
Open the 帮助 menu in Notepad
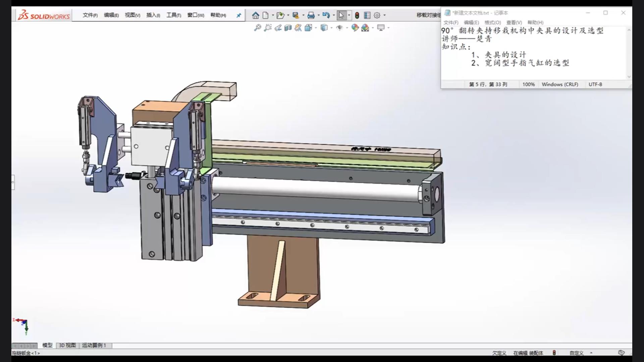(535, 22)
